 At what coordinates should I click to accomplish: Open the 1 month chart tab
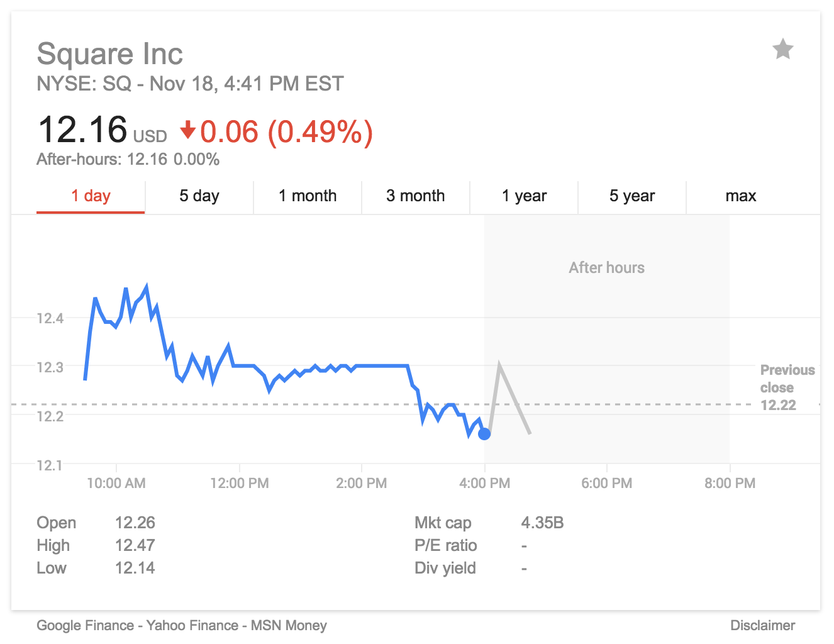tap(308, 196)
